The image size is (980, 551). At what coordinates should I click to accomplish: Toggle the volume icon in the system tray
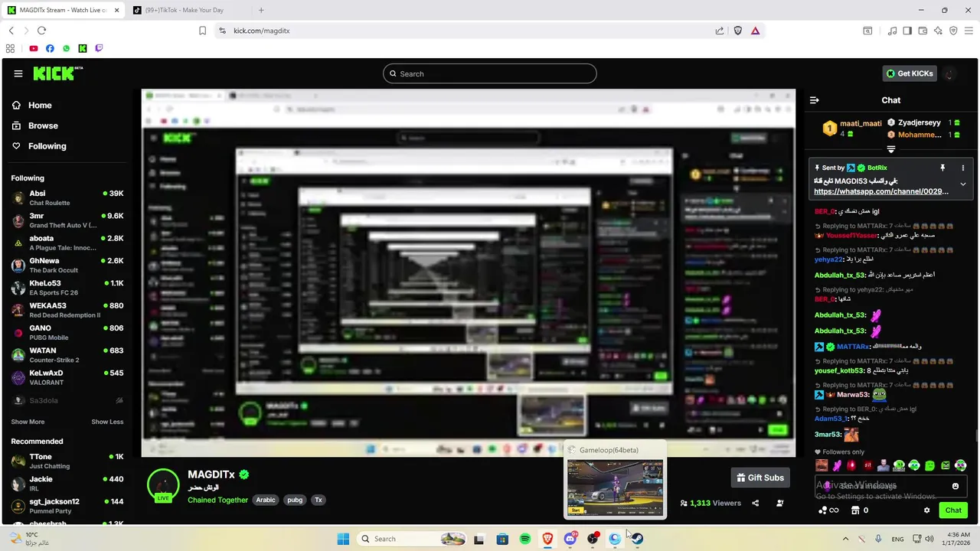tap(929, 539)
